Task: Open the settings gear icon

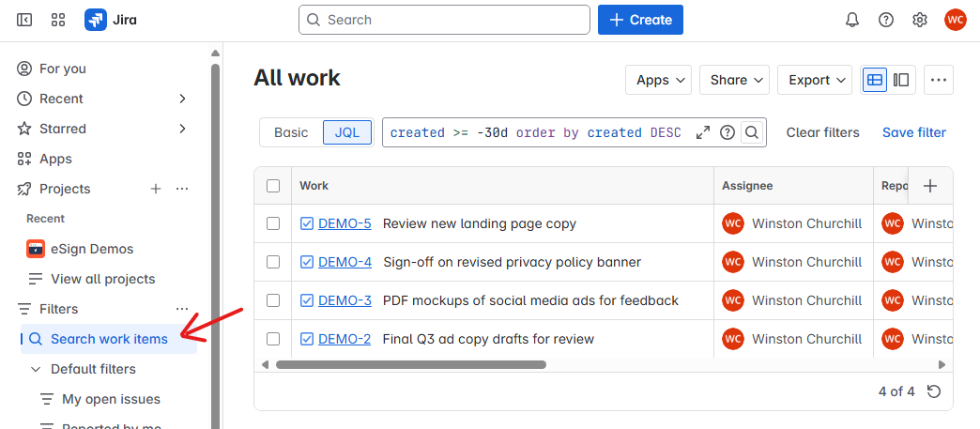Action: pyautogui.click(x=920, y=20)
